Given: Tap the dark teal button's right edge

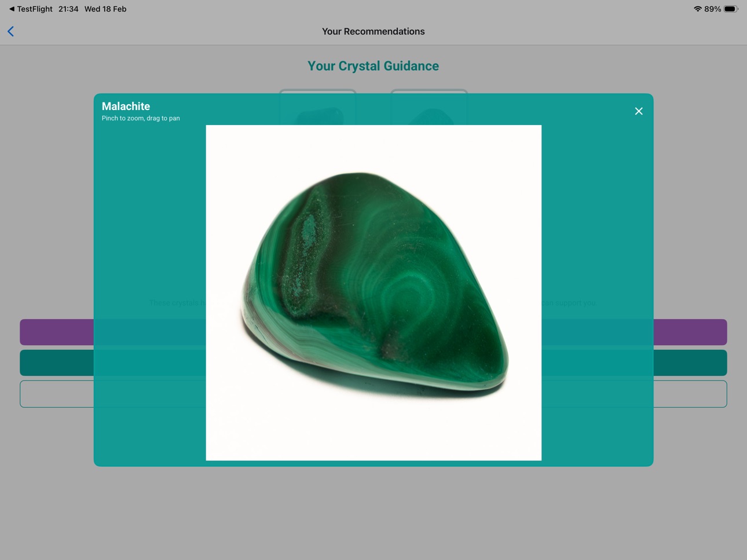Looking at the screenshot, I should click(690, 363).
